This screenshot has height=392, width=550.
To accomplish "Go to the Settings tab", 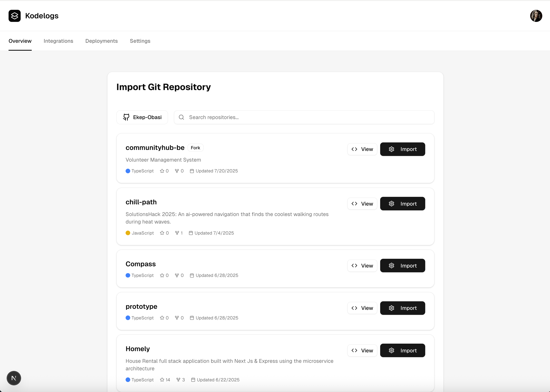I will 140,41.
